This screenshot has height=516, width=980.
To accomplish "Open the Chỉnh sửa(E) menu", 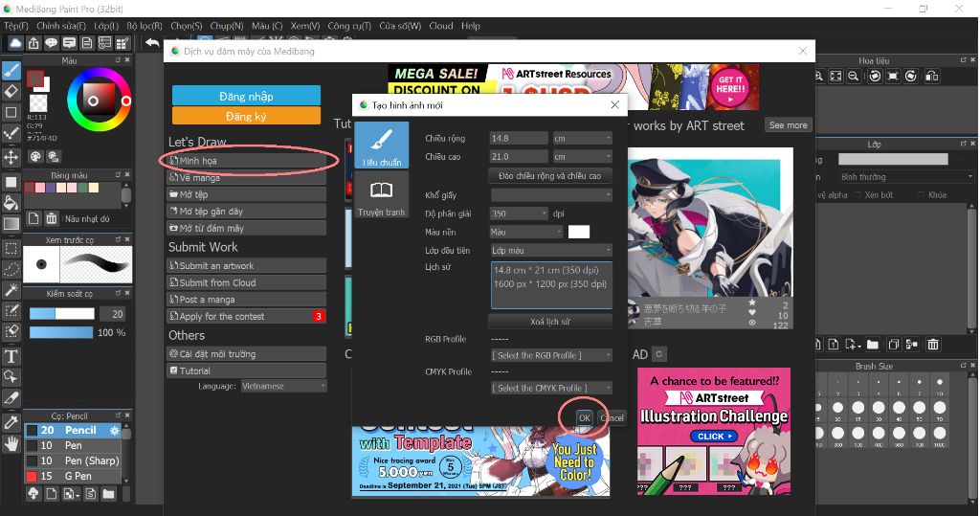I will [61, 26].
